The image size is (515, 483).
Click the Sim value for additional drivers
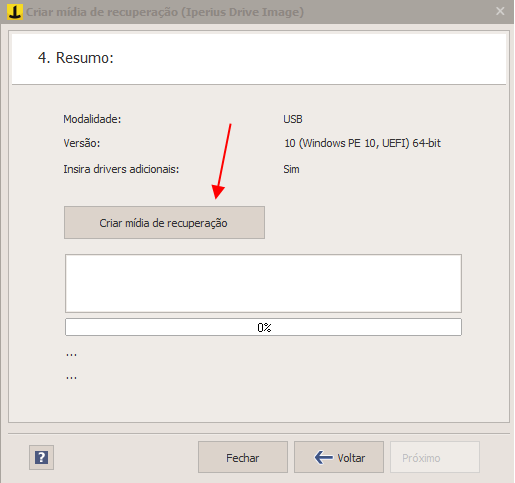coord(291,169)
